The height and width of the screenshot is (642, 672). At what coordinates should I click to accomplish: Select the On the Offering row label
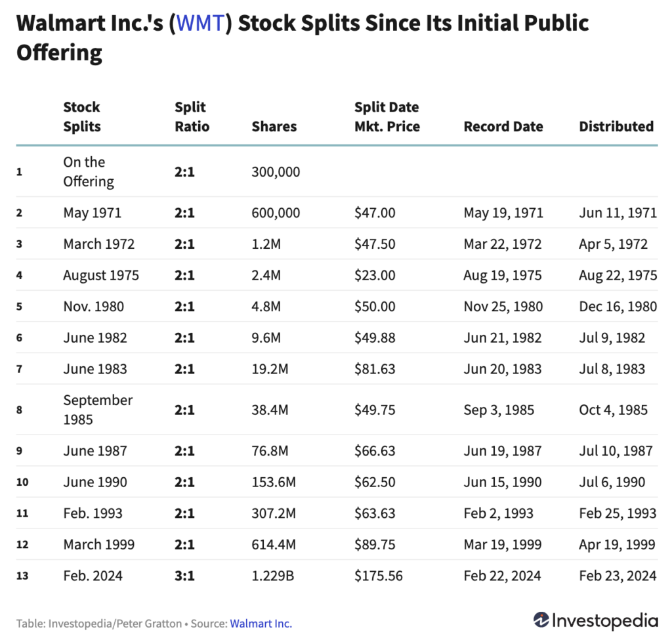coord(89,171)
